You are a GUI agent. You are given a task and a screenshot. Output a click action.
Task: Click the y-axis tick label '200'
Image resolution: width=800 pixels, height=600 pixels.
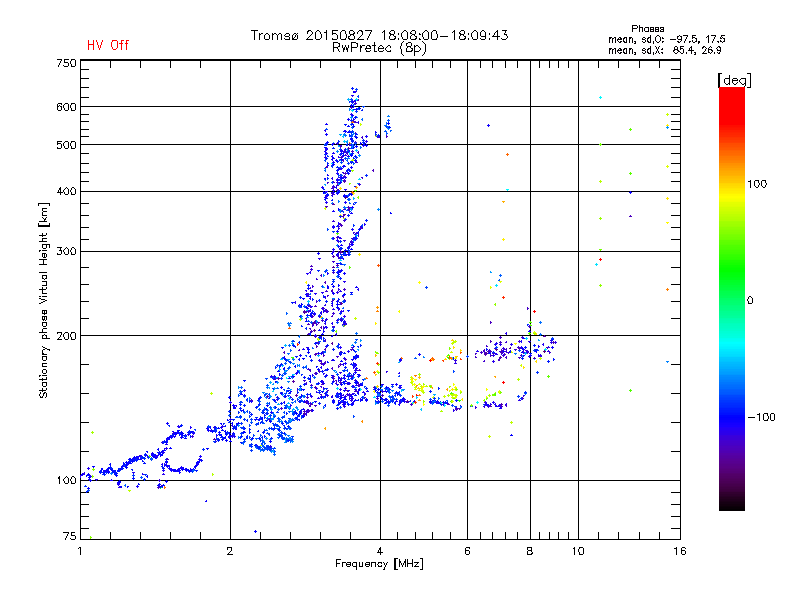point(67,336)
